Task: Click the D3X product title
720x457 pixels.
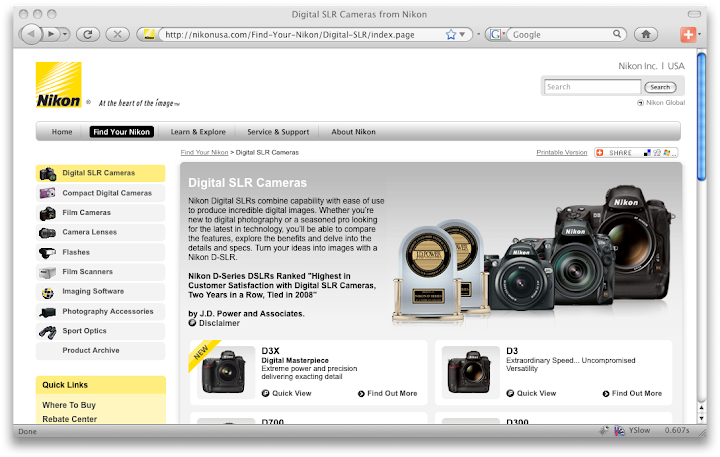Action: pos(270,351)
